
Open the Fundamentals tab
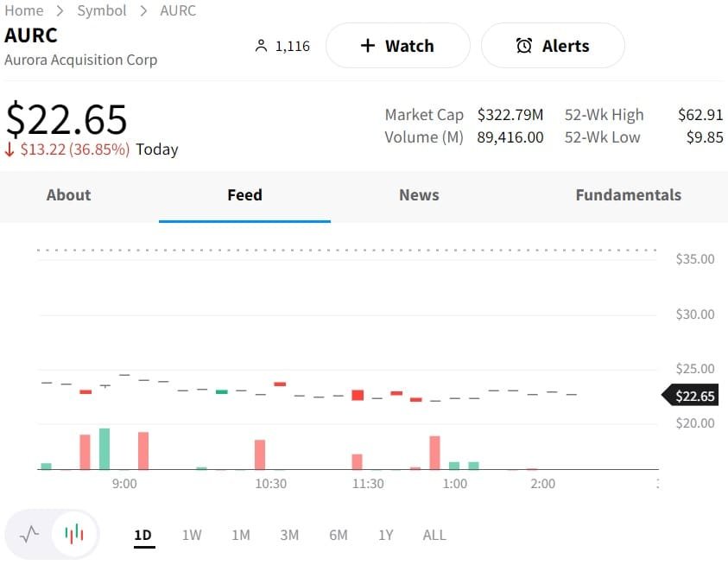628,195
